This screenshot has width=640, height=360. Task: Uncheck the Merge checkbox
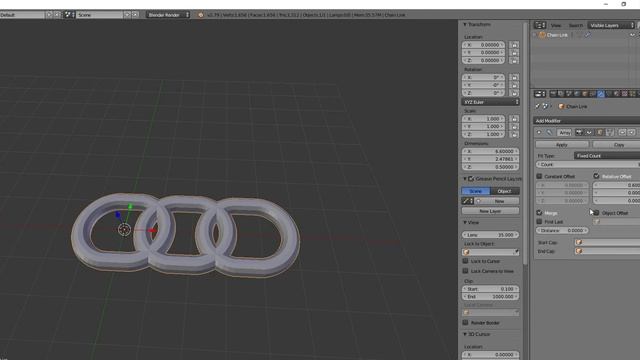pos(539,213)
